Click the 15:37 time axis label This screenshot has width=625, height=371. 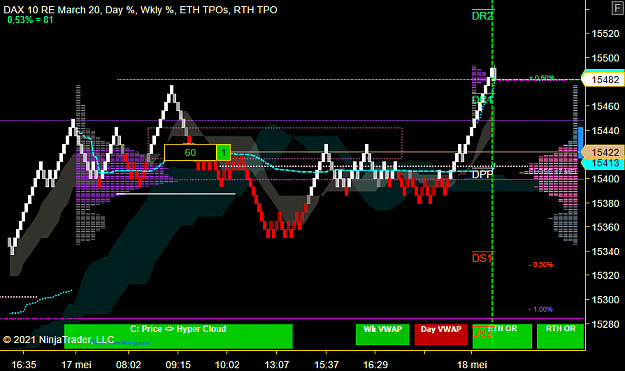(x=326, y=365)
